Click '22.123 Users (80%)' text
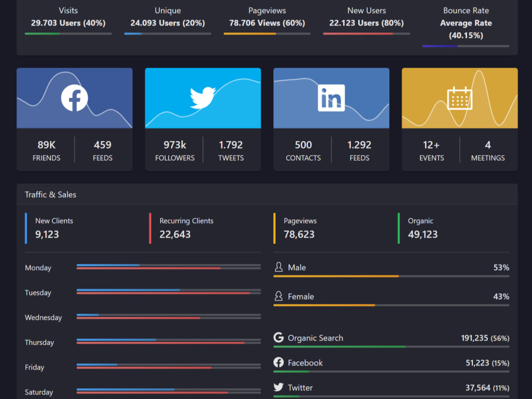Image resolution: width=532 pixels, height=399 pixels. click(367, 23)
